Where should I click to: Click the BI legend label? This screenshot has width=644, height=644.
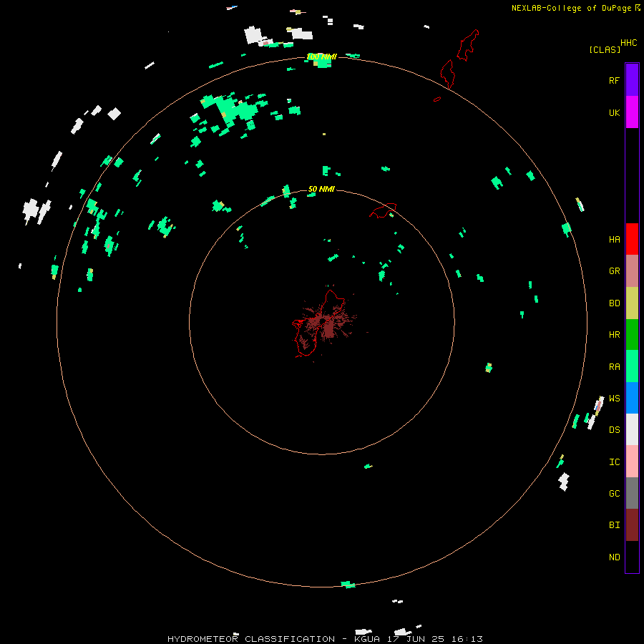coord(614,525)
